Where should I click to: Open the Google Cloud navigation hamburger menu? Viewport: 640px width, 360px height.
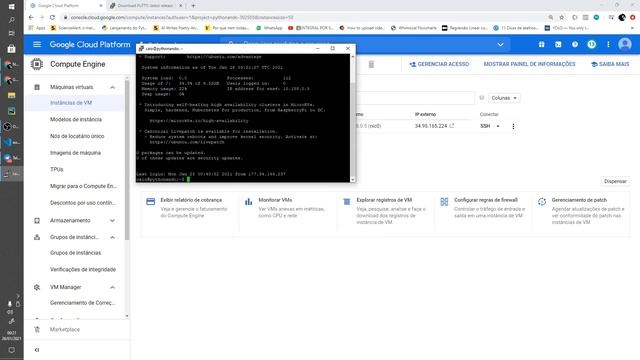pyautogui.click(x=37, y=44)
